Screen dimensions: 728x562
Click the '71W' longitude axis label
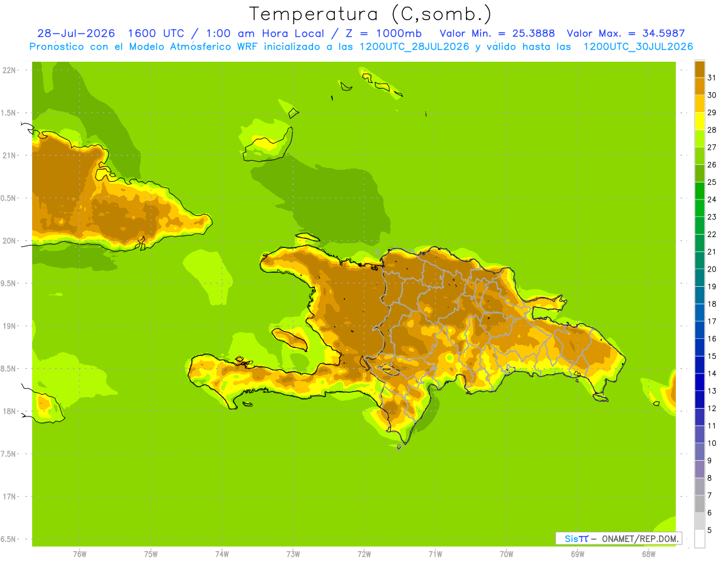point(435,554)
